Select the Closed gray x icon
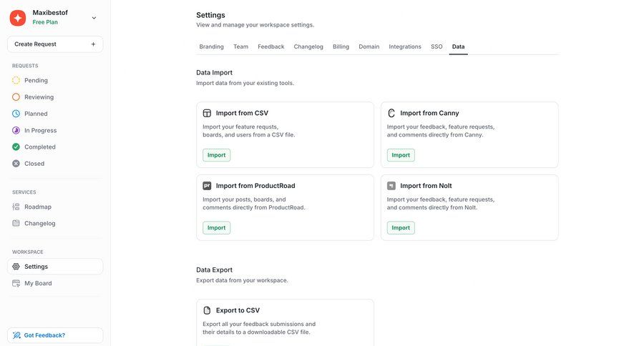 point(16,164)
